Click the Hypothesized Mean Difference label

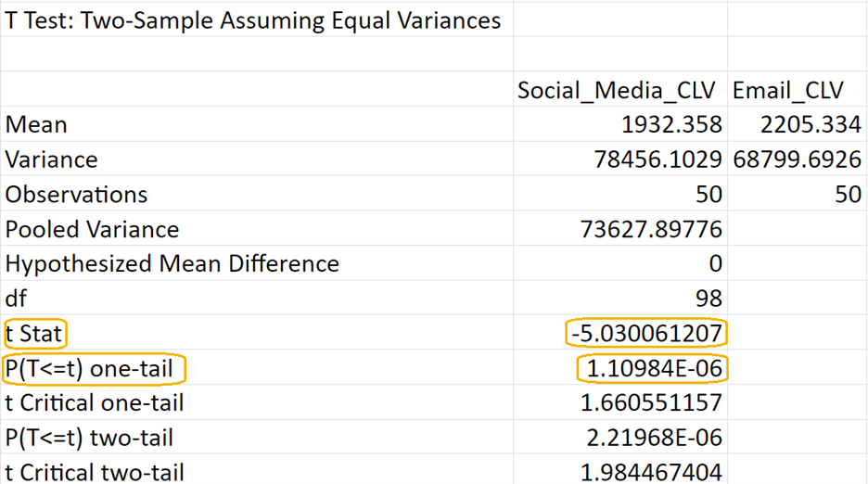tap(172, 264)
